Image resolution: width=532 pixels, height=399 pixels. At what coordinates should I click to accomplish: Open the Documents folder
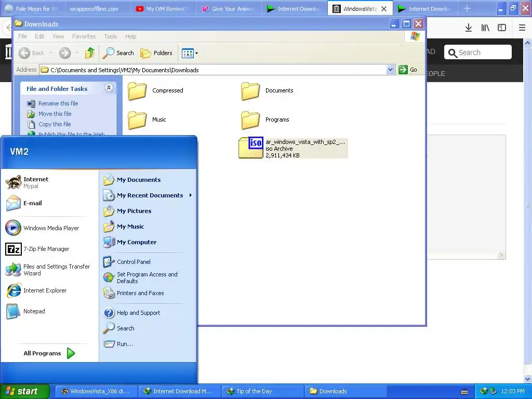pos(268,90)
